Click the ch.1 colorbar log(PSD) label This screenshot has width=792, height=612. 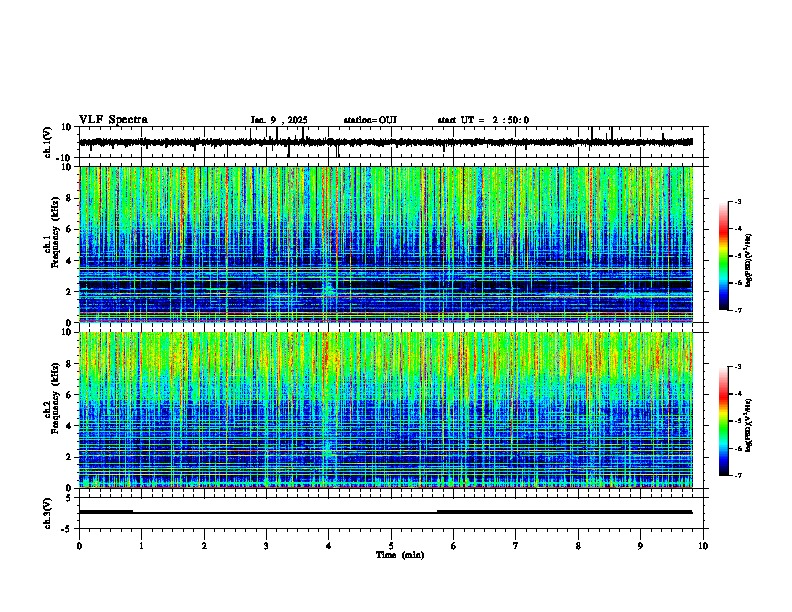click(x=749, y=261)
